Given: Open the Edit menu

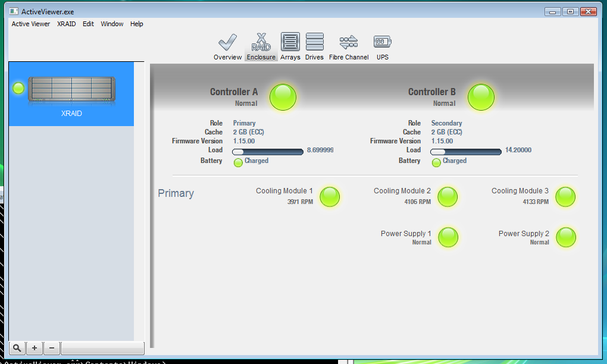Looking at the screenshot, I should (88, 24).
